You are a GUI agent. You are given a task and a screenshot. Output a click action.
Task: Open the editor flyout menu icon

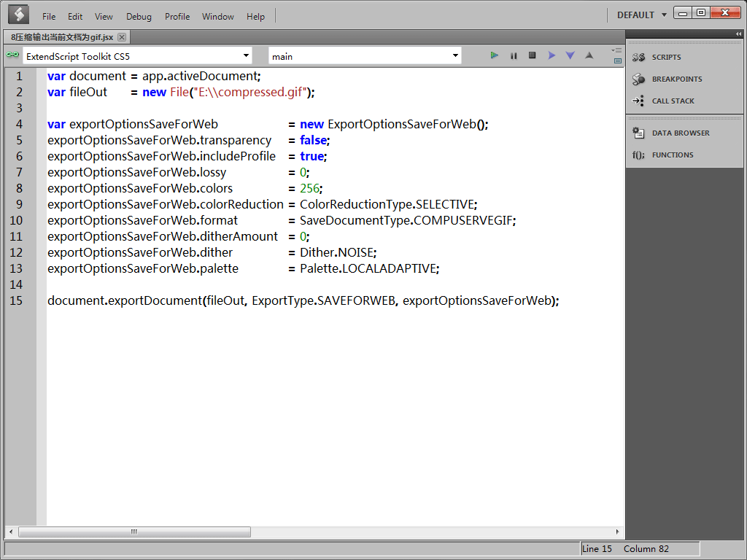[x=616, y=50]
